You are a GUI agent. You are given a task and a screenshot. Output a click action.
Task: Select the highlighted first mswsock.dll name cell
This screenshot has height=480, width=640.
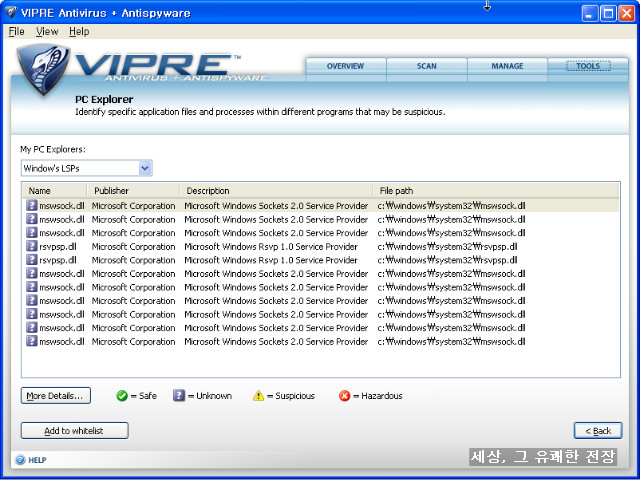click(x=62, y=206)
